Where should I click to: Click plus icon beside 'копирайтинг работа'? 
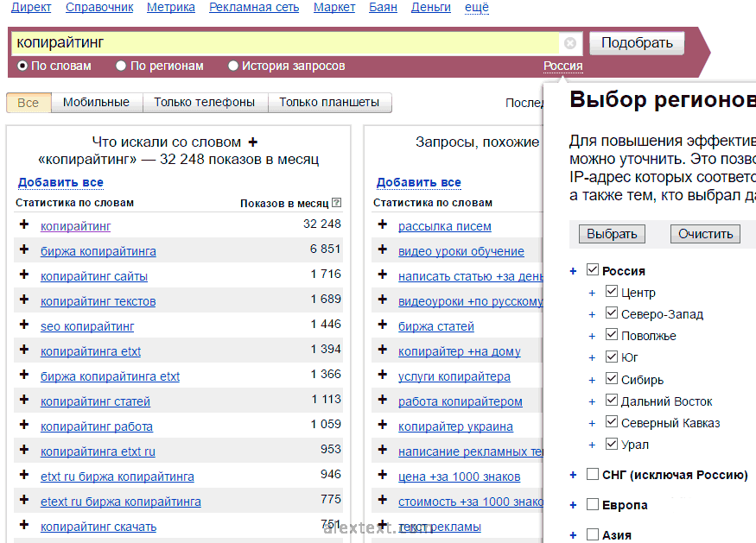[24, 426]
